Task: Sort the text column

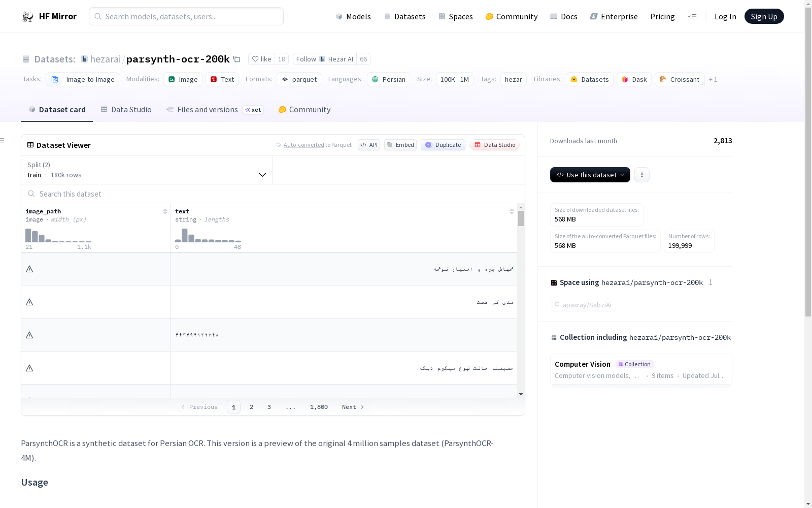Action: pos(512,211)
